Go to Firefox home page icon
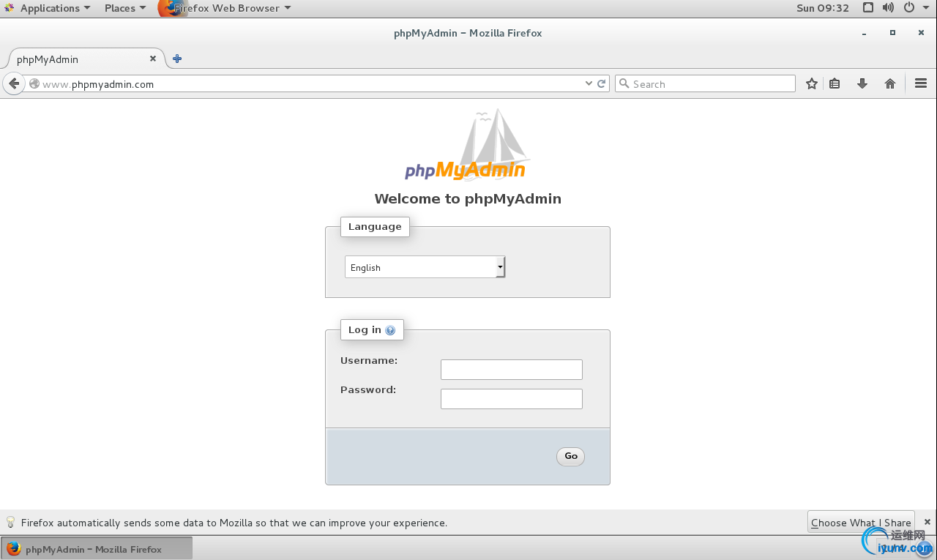The image size is (937, 560). [890, 83]
